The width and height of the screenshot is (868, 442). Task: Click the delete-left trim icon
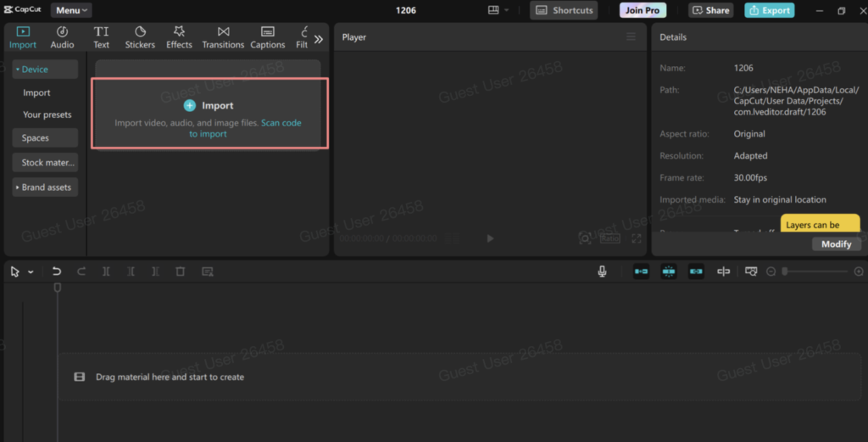pyautogui.click(x=131, y=271)
